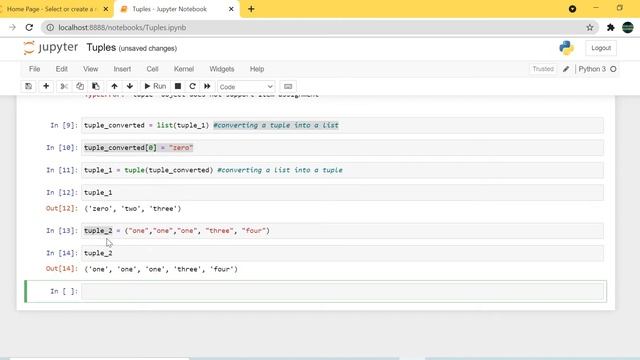The image size is (640, 360).
Task: Click the address bar with localhost URL
Action: tap(319, 27)
